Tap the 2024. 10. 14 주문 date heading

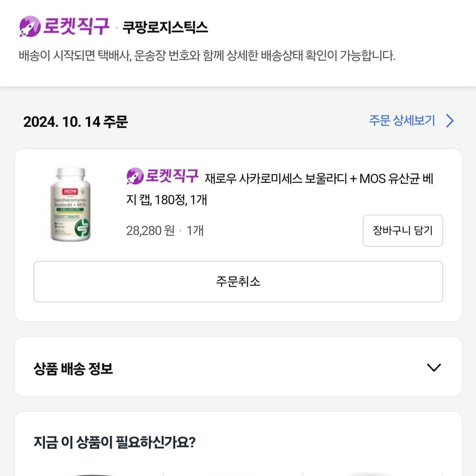tap(76, 122)
